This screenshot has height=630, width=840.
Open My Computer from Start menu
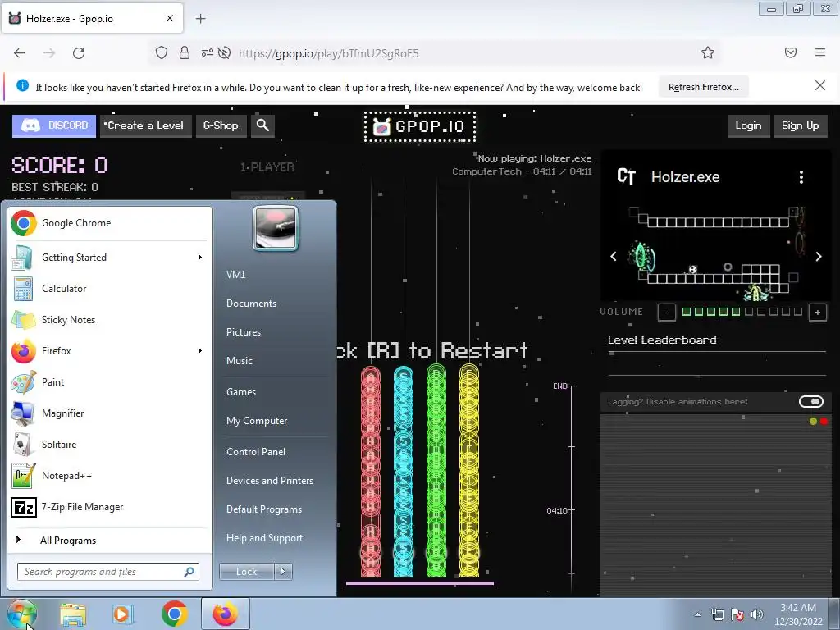[x=257, y=421]
